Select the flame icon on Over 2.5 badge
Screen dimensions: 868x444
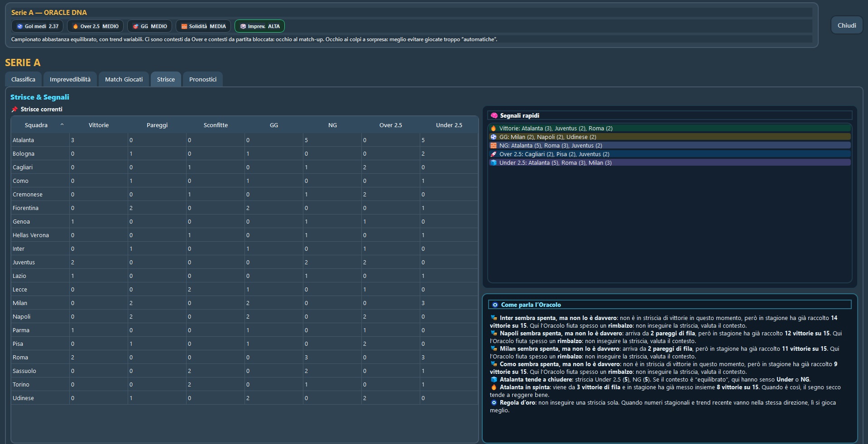(75, 26)
